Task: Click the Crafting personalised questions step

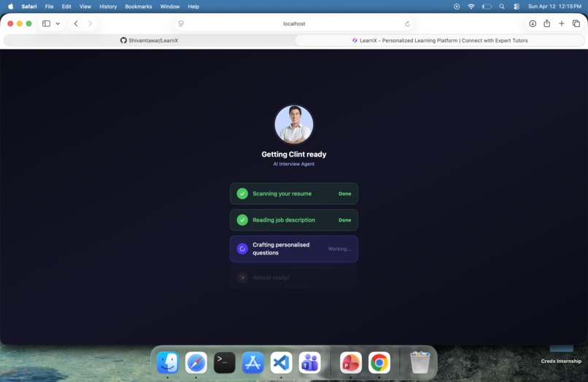Action: (x=294, y=249)
